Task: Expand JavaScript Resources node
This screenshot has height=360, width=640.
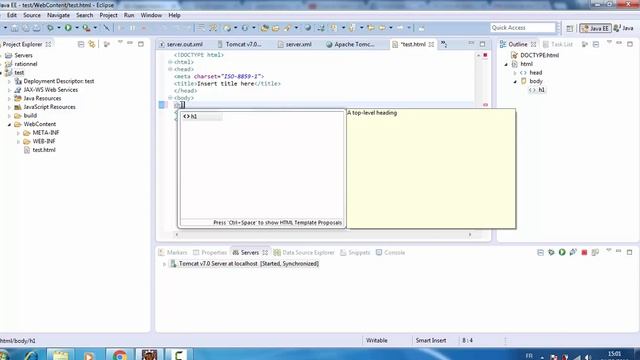Action: point(9,107)
